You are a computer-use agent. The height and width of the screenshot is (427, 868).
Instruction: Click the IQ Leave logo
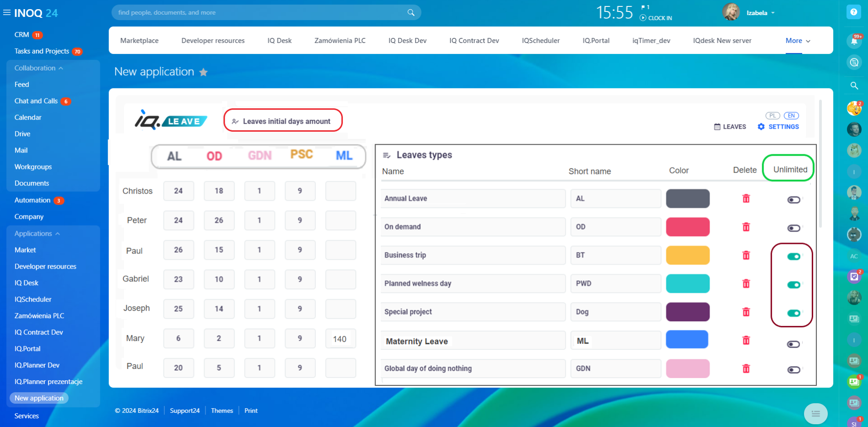click(x=171, y=120)
